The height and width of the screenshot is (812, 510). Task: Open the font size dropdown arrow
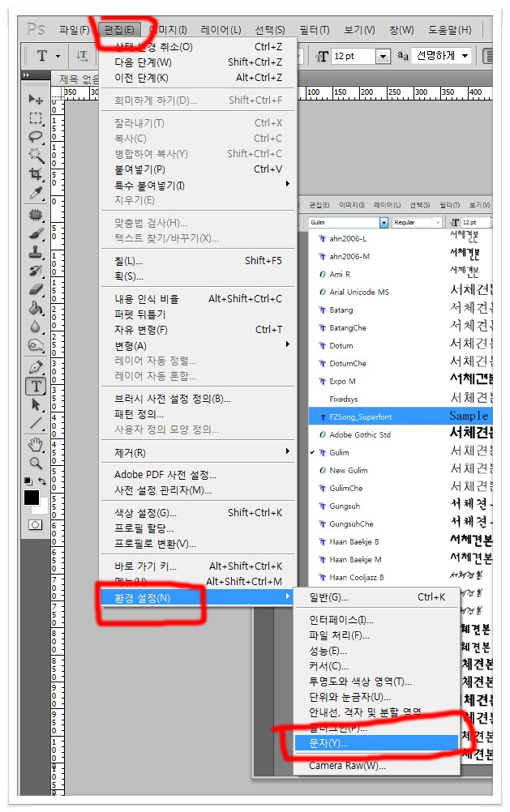(x=383, y=56)
